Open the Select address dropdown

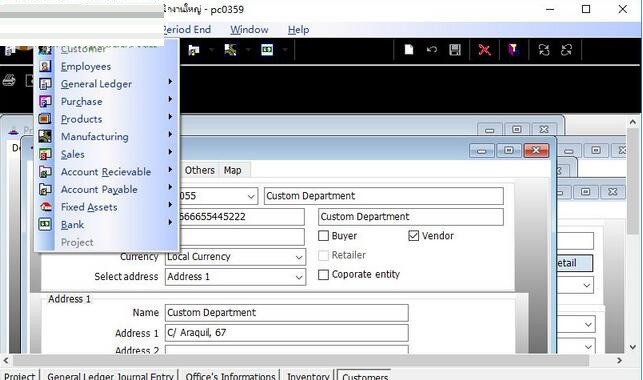(299, 277)
